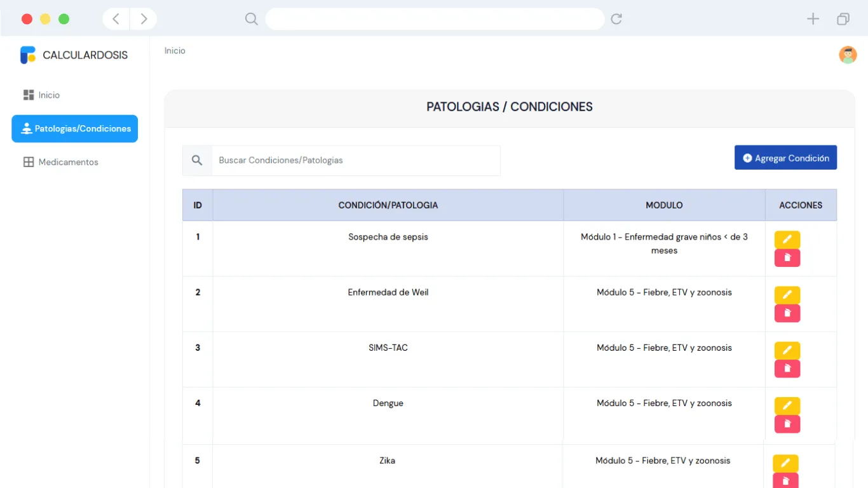Click trash icon for Enfermedad de Weil
This screenshot has height=488, width=868.
click(787, 313)
